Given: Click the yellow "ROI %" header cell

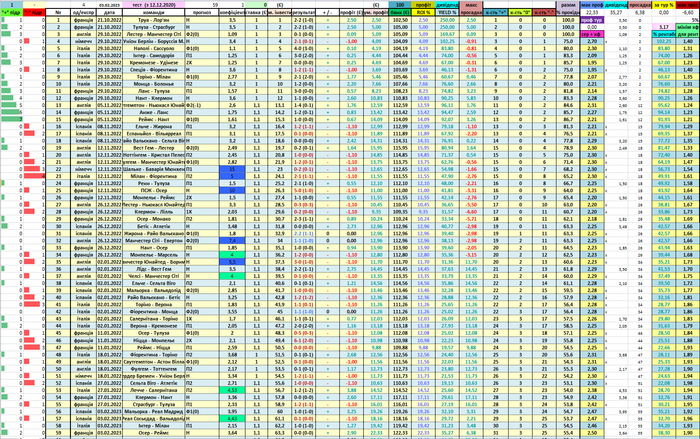Looking at the screenshot, I should tap(423, 13).
